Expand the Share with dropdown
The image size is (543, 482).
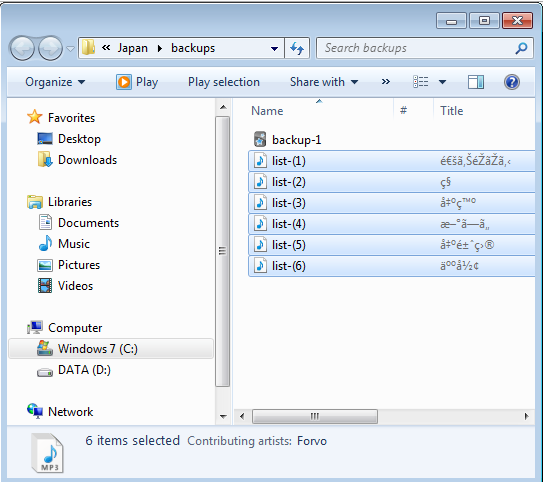324,82
